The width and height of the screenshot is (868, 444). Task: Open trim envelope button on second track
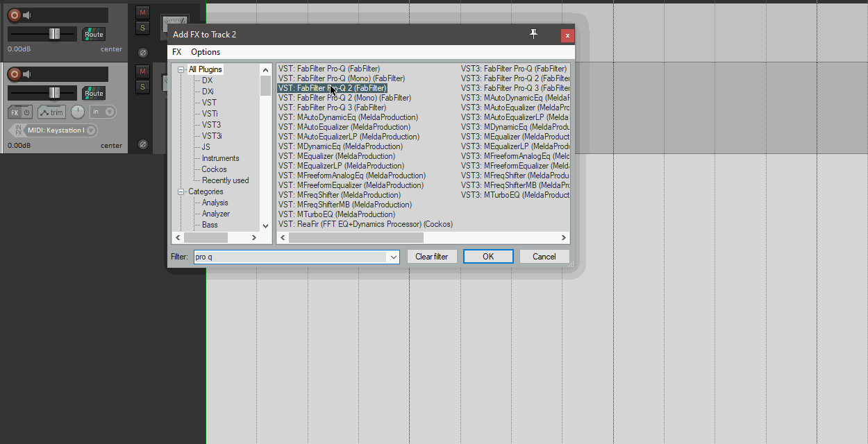click(x=52, y=112)
